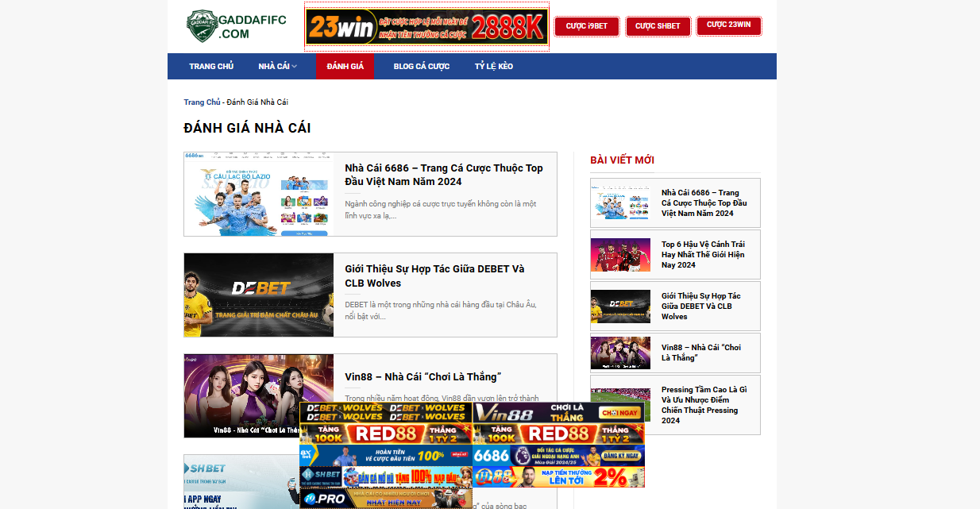The image size is (980, 509).
Task: Click the DEBET x WOLVES floating ad banner
Action: (x=386, y=412)
